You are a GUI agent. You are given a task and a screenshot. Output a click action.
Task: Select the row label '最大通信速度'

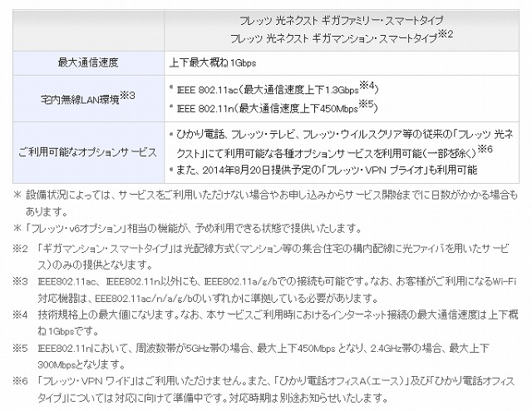click(x=88, y=63)
